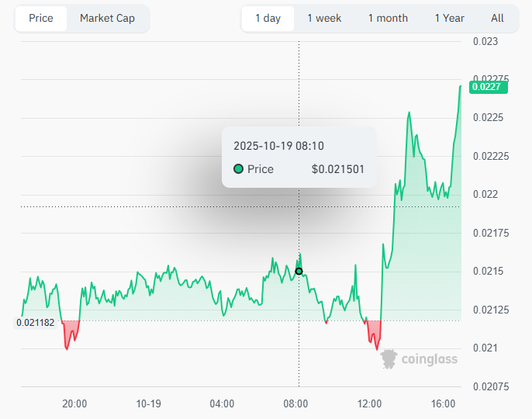Click the coinglass watermark logo icon
532x419 pixels.
pyautogui.click(x=389, y=358)
